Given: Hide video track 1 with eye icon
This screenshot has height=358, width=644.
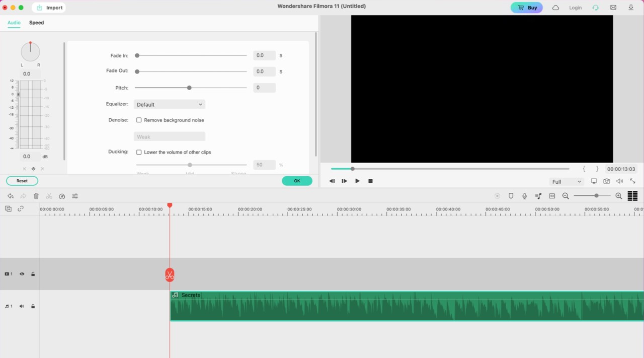Looking at the screenshot, I should pos(22,274).
